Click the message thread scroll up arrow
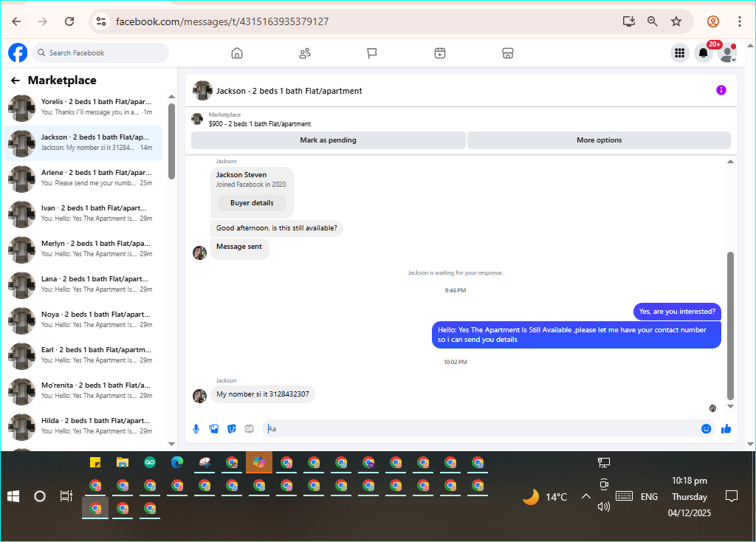 730,162
